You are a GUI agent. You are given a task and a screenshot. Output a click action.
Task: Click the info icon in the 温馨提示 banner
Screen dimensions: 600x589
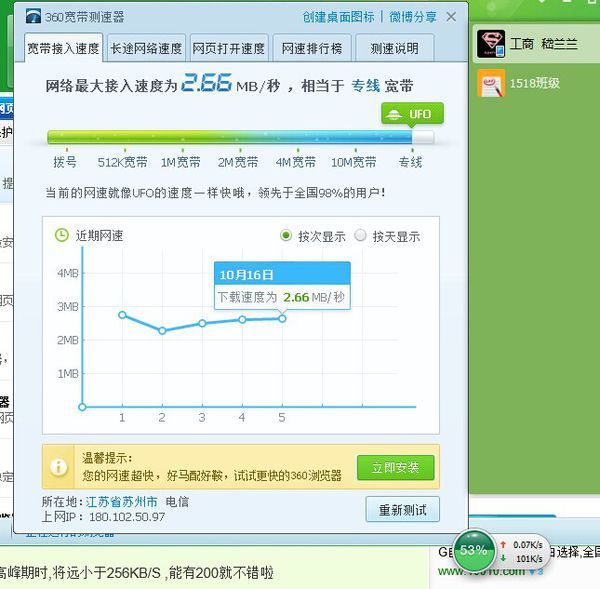pyautogui.click(x=59, y=467)
